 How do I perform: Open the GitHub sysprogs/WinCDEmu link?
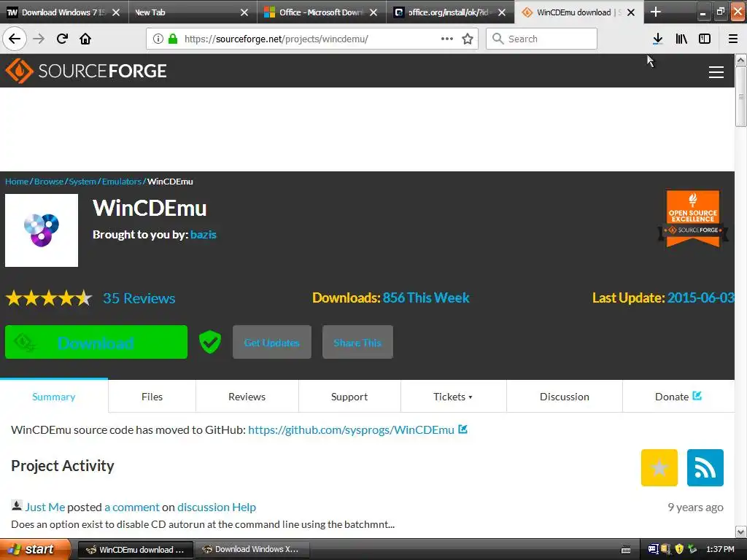[351, 429]
